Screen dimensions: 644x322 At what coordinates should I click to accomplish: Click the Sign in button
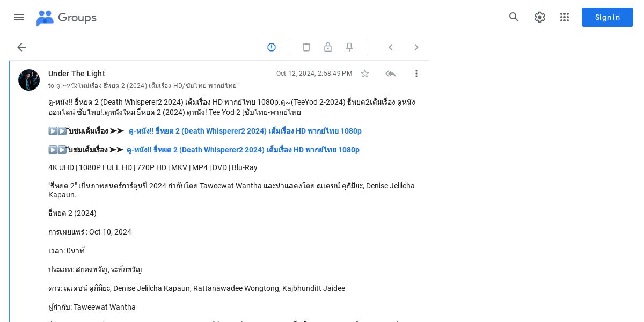[x=608, y=17]
